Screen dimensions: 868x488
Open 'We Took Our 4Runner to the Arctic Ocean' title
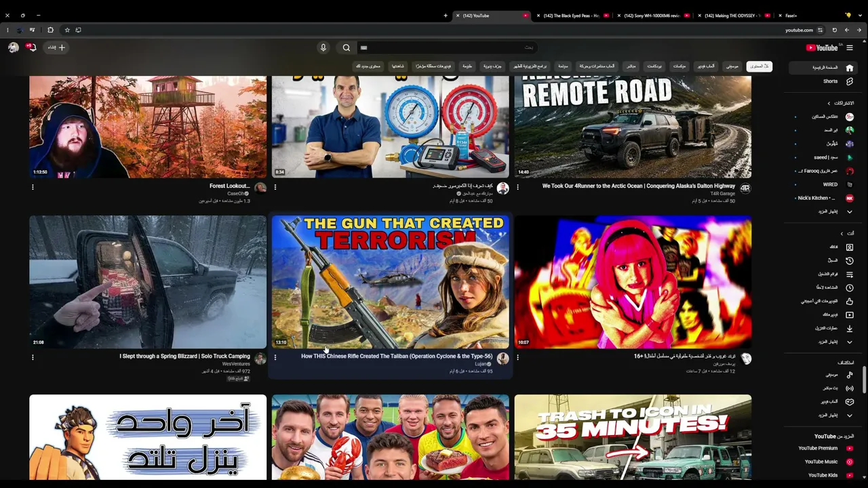click(638, 186)
